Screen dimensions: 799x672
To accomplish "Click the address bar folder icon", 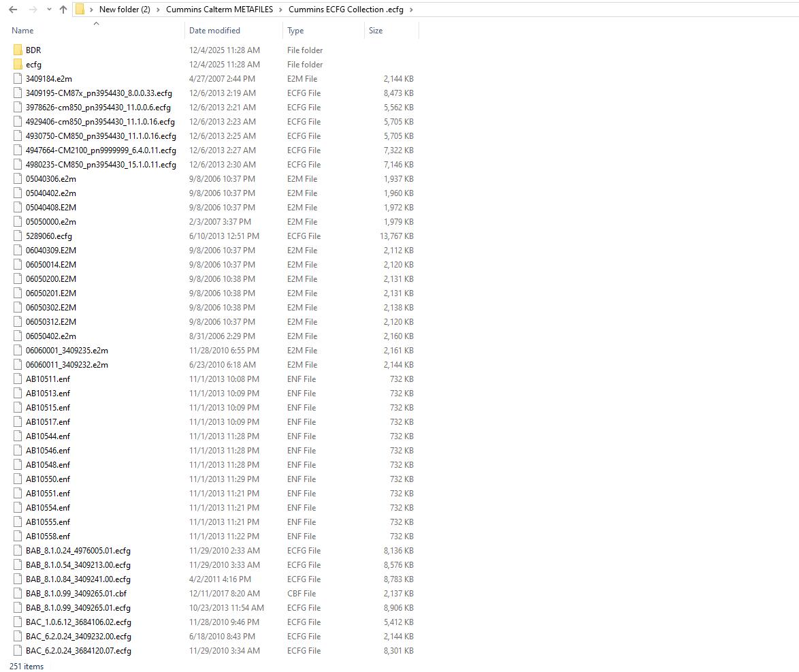I will point(80,9).
